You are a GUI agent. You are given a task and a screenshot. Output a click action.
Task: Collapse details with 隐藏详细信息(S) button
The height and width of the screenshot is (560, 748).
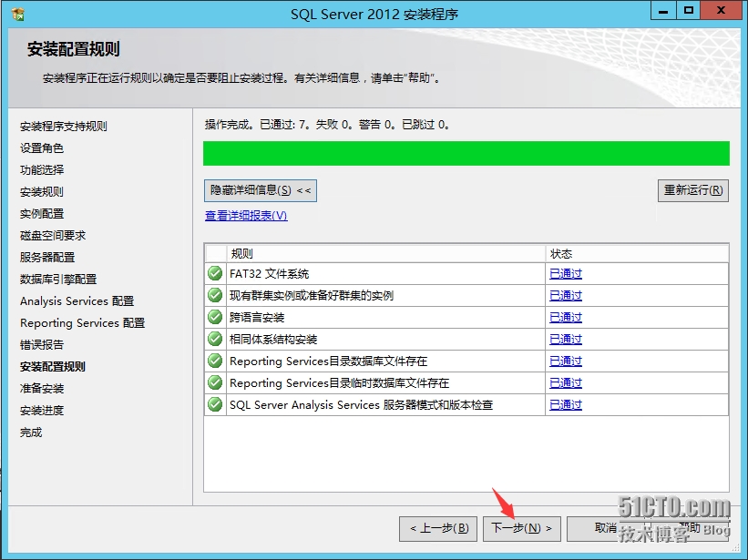(x=261, y=190)
